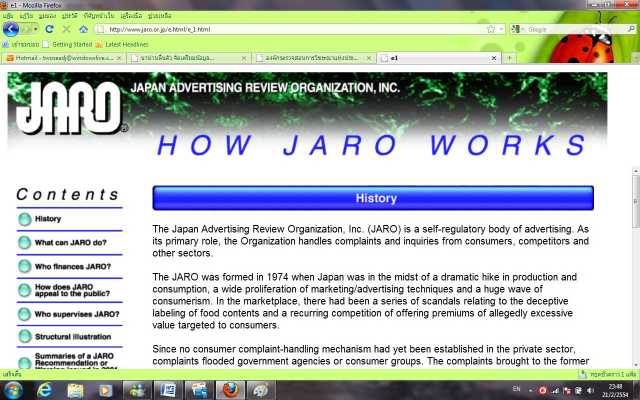
Task: Go back with the browser Back arrow
Action: tap(11, 29)
